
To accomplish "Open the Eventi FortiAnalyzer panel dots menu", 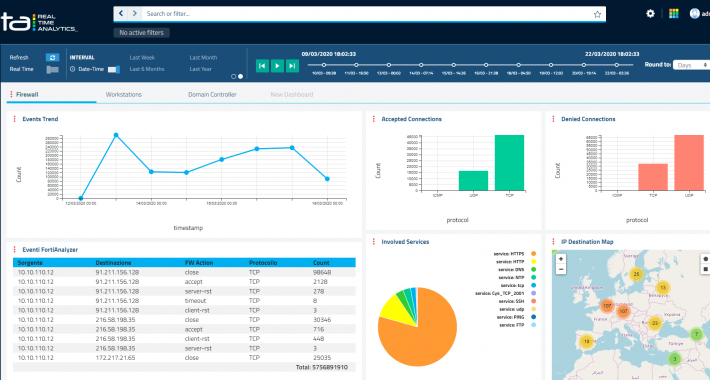I will 14,250.
